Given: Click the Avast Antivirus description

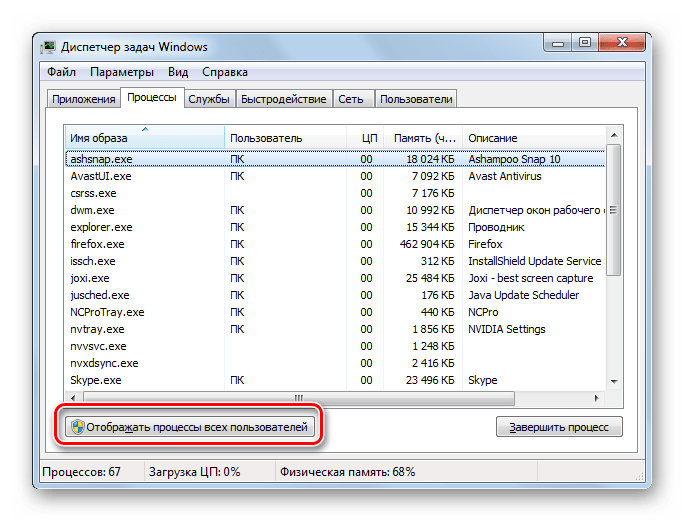Looking at the screenshot, I should tap(505, 176).
